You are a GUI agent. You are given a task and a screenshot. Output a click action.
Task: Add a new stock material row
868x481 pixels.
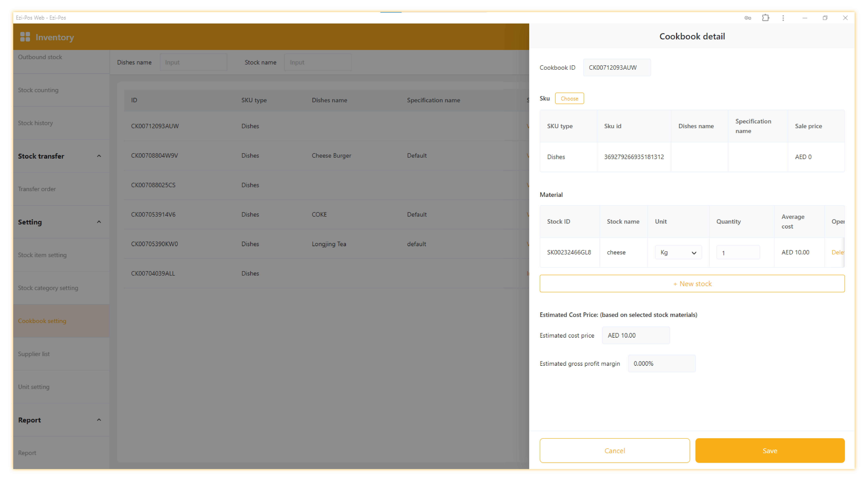692,284
